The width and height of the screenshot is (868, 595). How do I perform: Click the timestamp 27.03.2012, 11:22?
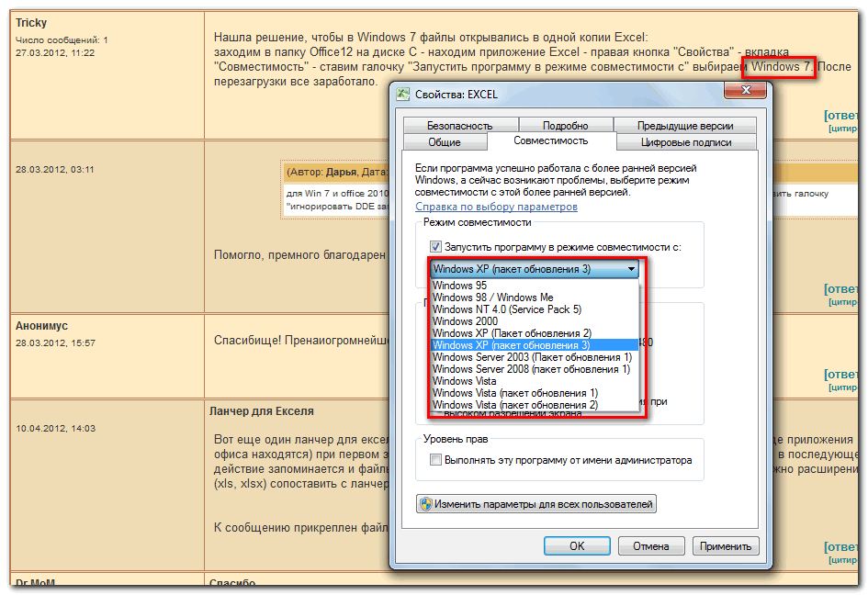[55, 53]
